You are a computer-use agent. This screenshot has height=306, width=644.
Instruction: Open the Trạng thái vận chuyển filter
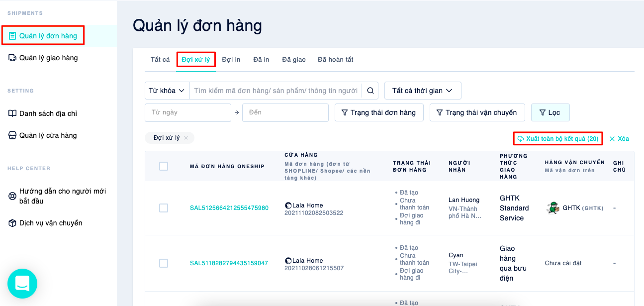(477, 112)
